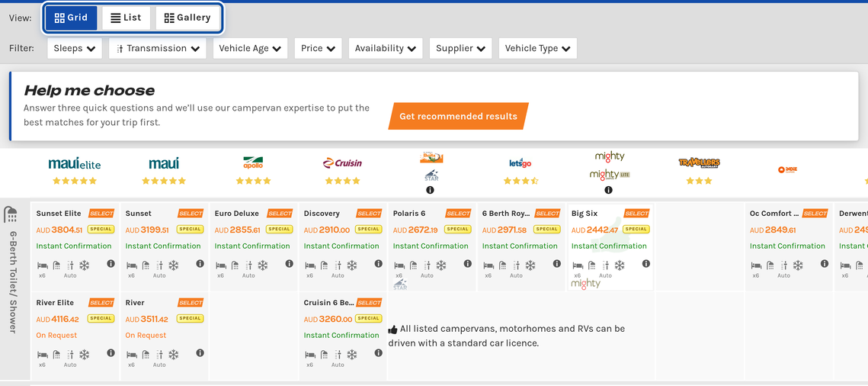
Task: Open info icon on Big Six card
Action: (x=645, y=264)
